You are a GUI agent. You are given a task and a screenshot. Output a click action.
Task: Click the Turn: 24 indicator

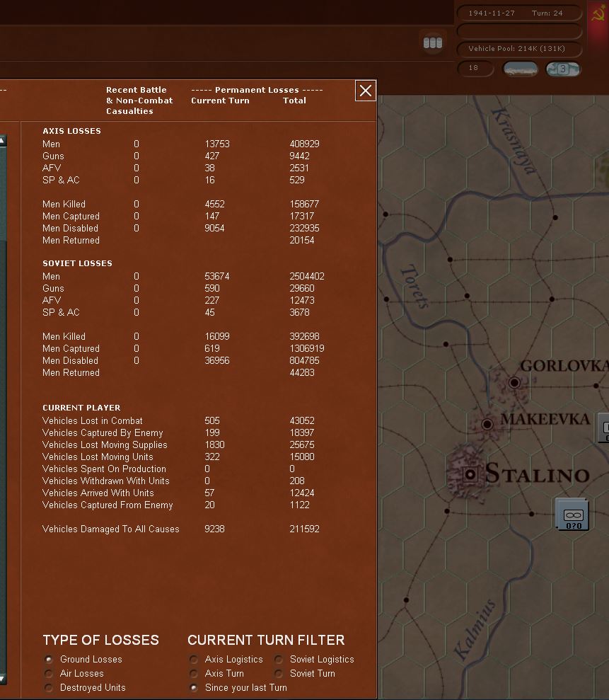click(x=547, y=13)
